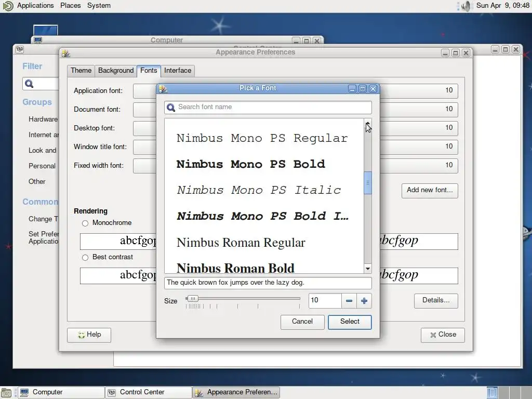
Task: Click the font size slider handle
Action: pyautogui.click(x=192, y=299)
